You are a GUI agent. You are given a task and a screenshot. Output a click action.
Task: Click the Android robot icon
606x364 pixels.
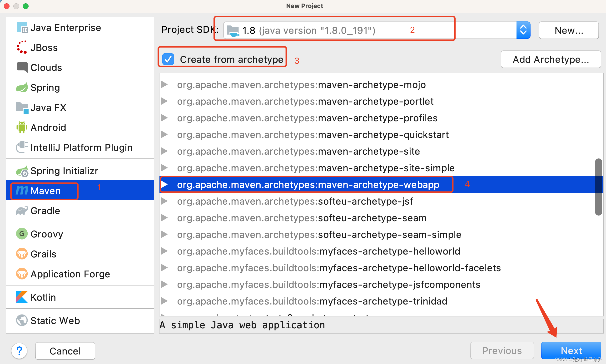22,127
